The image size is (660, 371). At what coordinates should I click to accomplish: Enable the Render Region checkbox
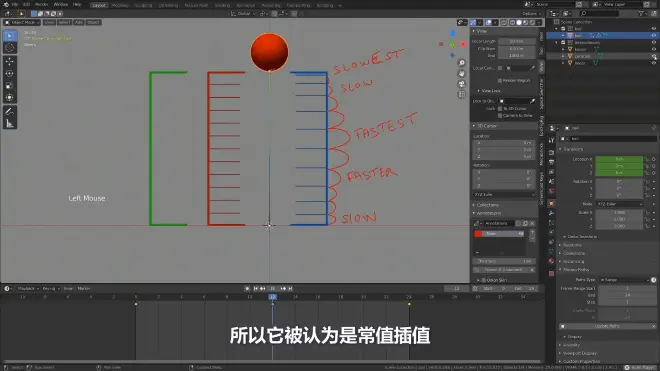[x=500, y=80]
